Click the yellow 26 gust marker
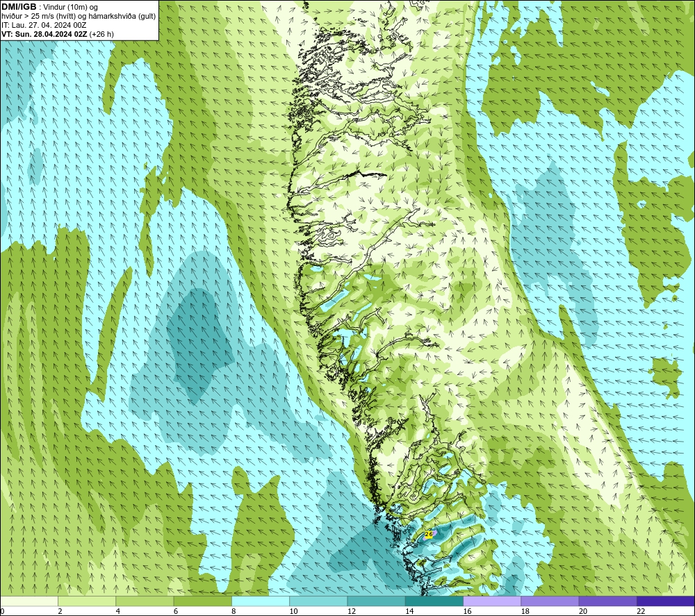Viewport: 695px width, 616px height. (x=428, y=535)
